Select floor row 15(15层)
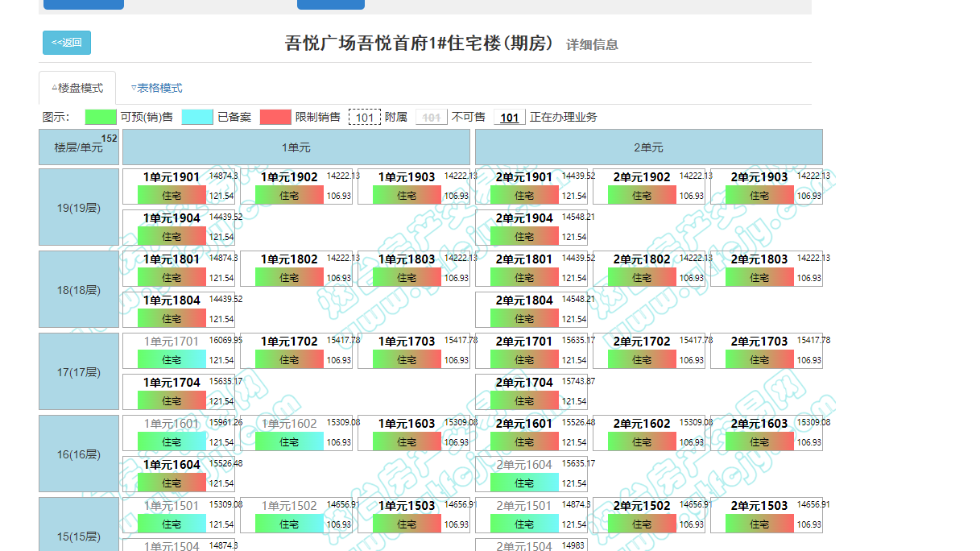Image resolution: width=980 pixels, height=551 pixels. (79, 524)
